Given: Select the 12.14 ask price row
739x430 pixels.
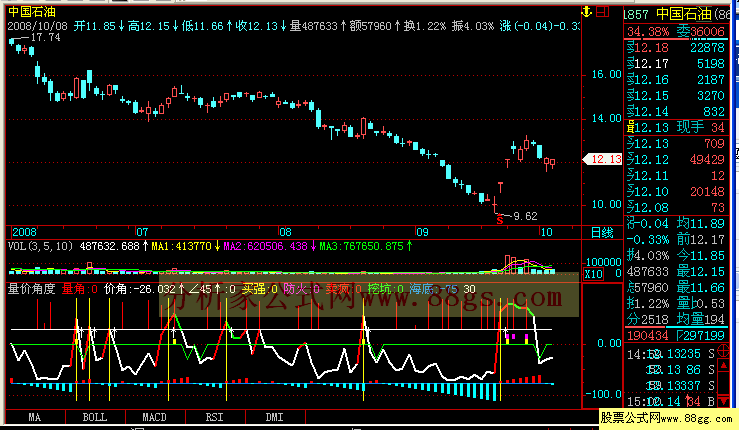Looking at the screenshot, I should (676, 112).
